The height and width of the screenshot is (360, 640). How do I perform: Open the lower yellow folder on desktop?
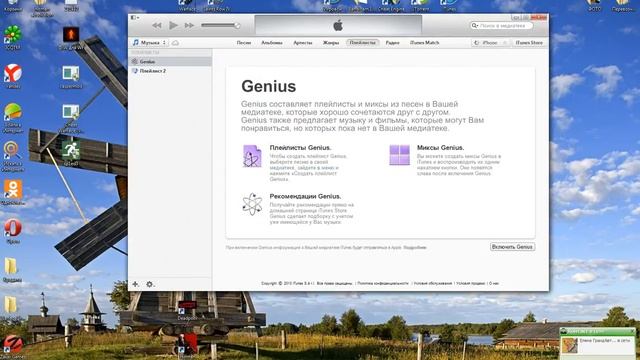click(11, 305)
